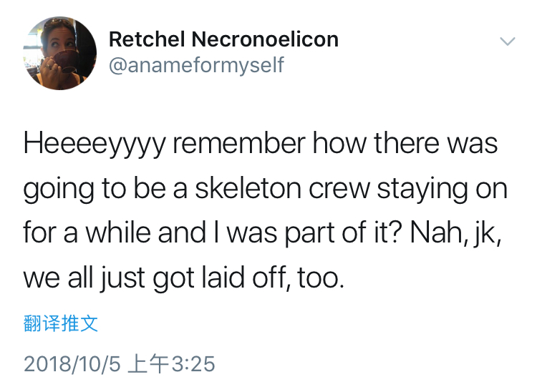Click the word "remember" in the tweet
The height and width of the screenshot is (392, 537).
point(236,144)
